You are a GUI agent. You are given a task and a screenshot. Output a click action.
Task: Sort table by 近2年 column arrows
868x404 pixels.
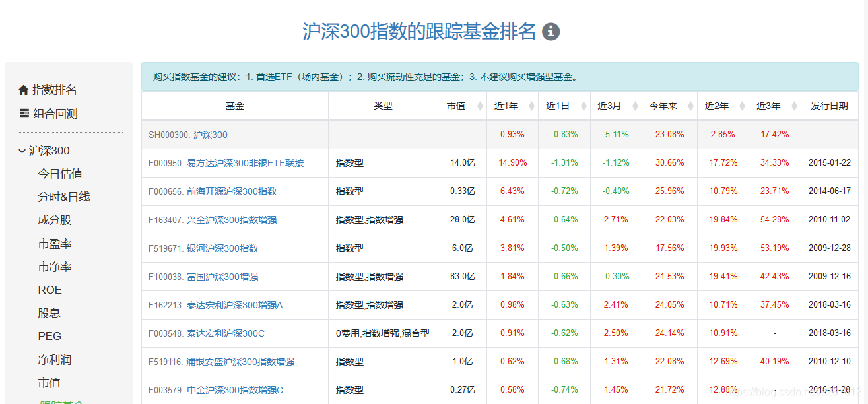pyautogui.click(x=742, y=106)
